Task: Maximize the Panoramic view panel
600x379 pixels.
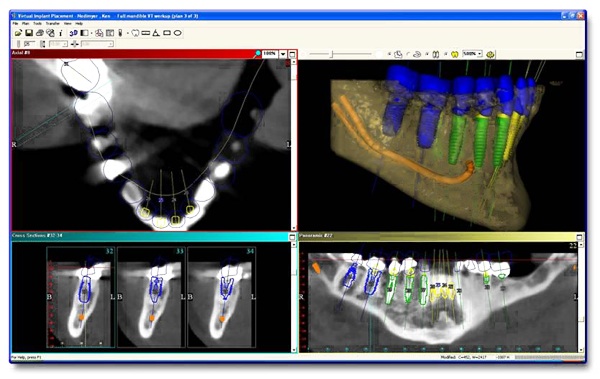Action: coord(579,237)
